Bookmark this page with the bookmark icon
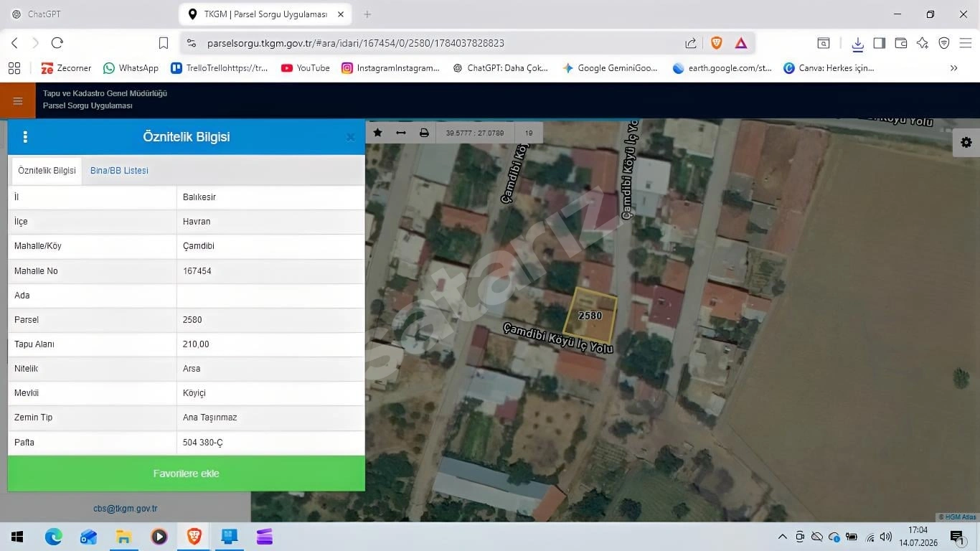 click(x=164, y=43)
